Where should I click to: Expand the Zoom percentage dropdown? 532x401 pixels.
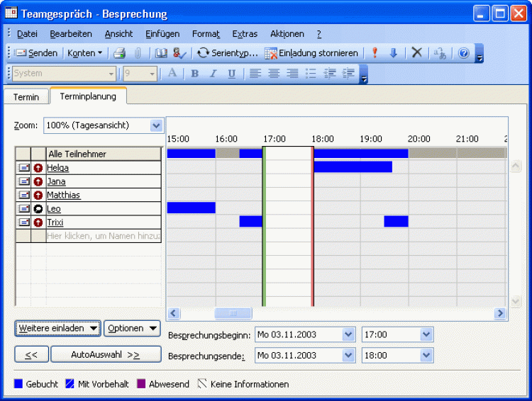point(157,125)
